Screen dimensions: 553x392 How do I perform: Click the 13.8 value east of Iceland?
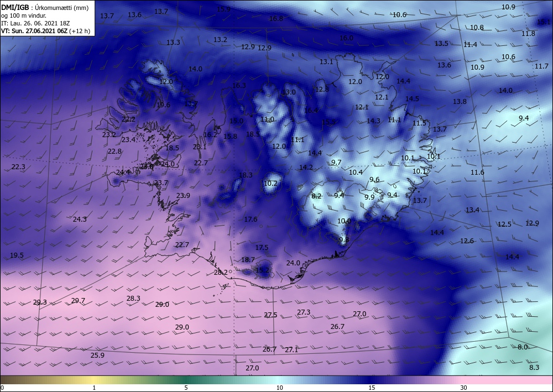(x=460, y=102)
